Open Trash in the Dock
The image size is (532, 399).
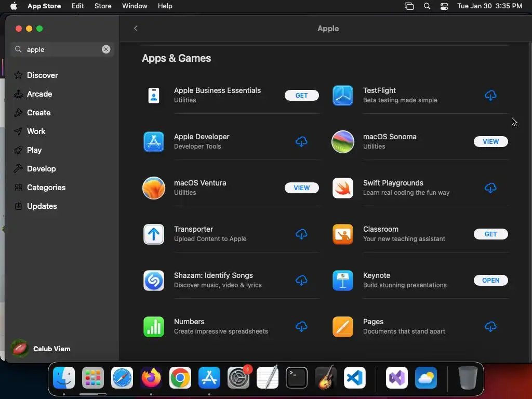pos(468,378)
